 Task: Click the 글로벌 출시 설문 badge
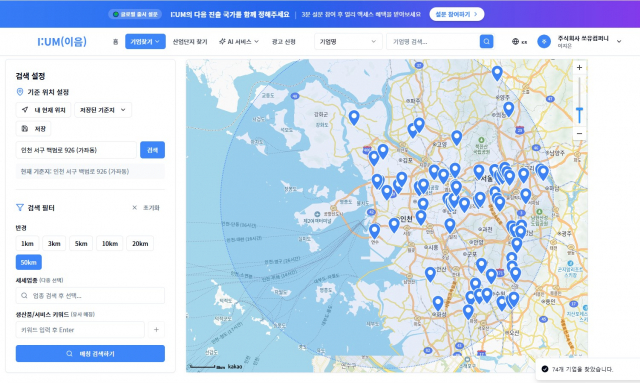pos(135,14)
